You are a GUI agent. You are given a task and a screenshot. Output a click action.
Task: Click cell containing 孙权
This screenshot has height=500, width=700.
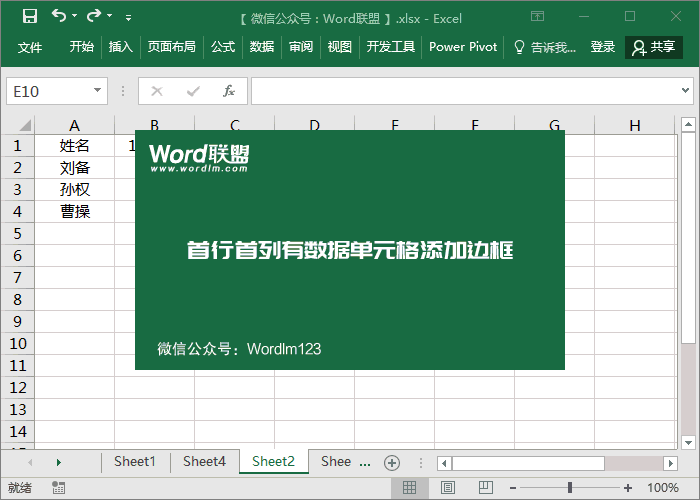(x=75, y=189)
